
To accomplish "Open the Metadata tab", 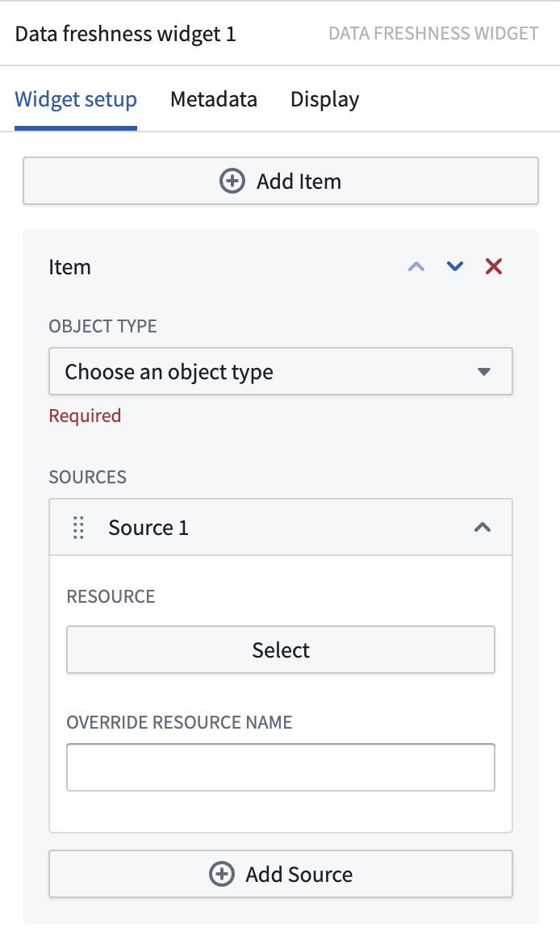I will point(214,99).
